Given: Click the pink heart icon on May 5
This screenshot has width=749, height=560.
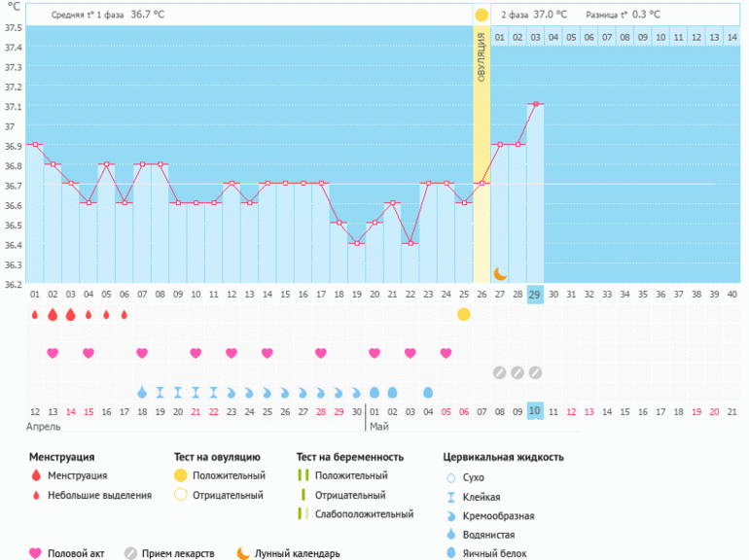Looking at the screenshot, I should click(446, 353).
